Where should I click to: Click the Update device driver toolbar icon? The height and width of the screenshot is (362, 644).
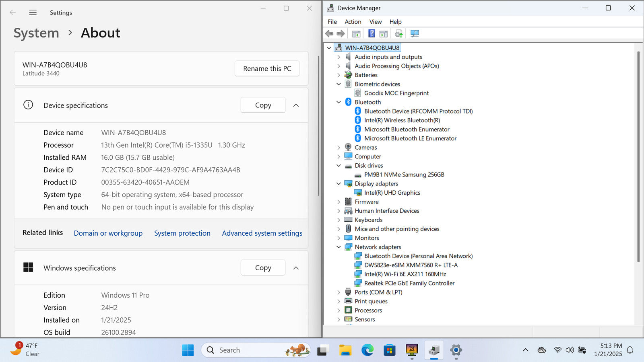[399, 33]
